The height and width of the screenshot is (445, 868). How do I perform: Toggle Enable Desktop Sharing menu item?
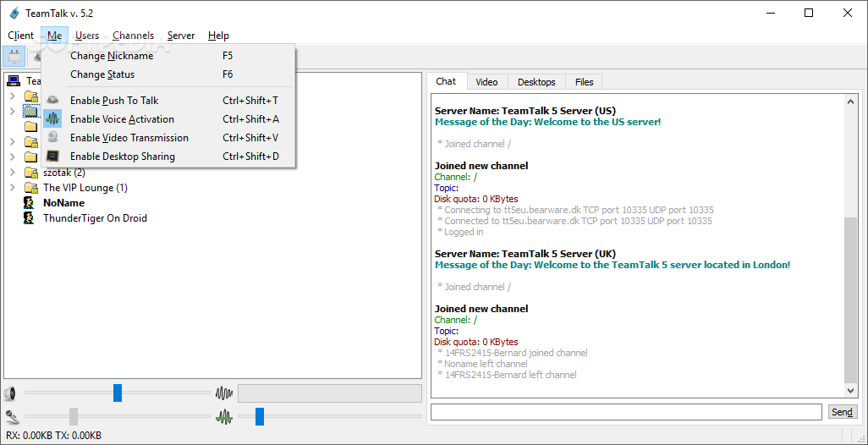168,157
